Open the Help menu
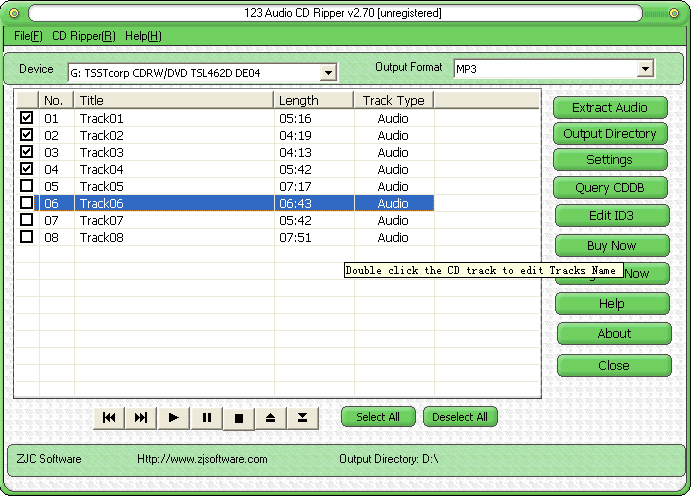The height and width of the screenshot is (499, 695). coord(143,36)
